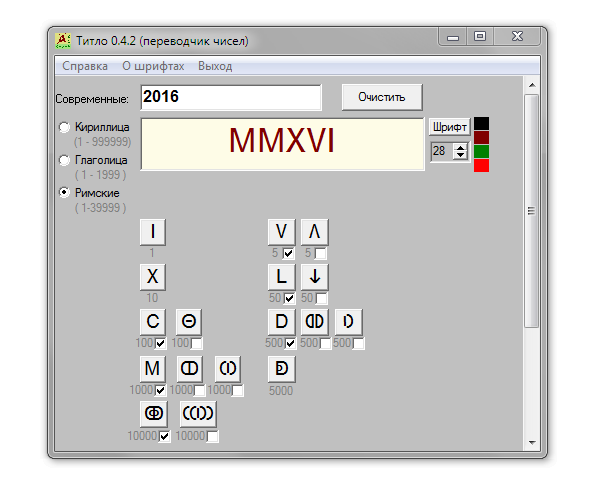Uncheck the D checkbox for 500
Viewport: 600px width, 486px height.
click(290, 343)
